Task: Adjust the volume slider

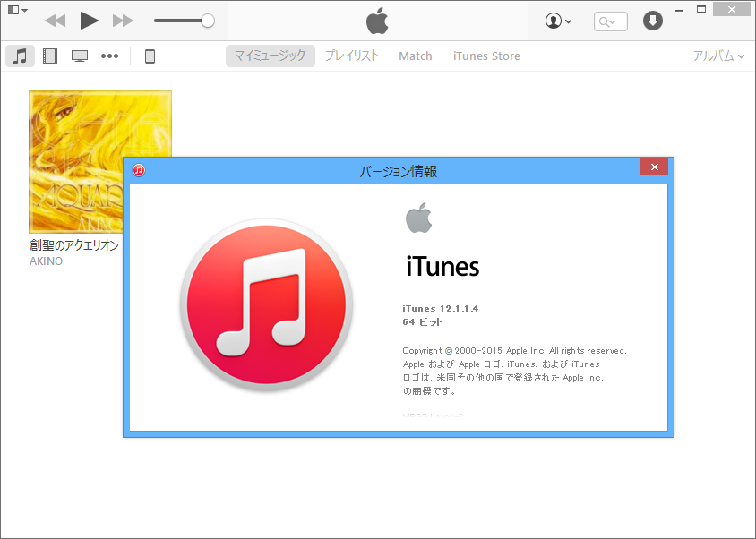Action: click(x=206, y=19)
